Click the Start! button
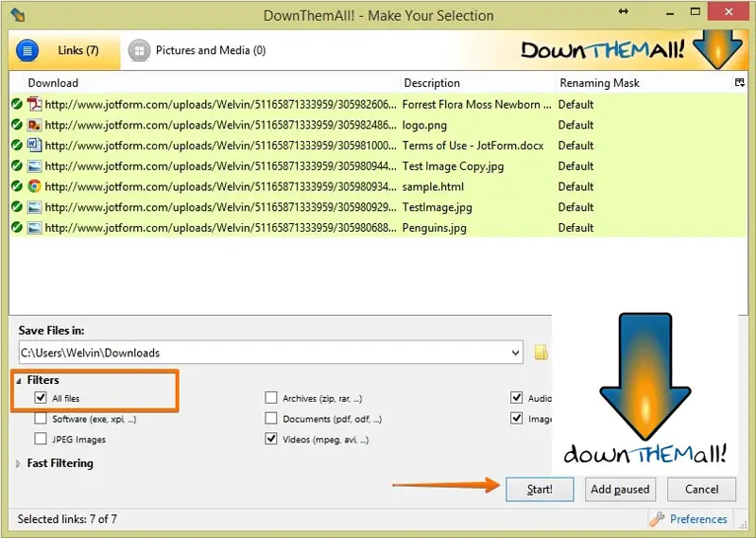This screenshot has height=538, width=756. 540,489
